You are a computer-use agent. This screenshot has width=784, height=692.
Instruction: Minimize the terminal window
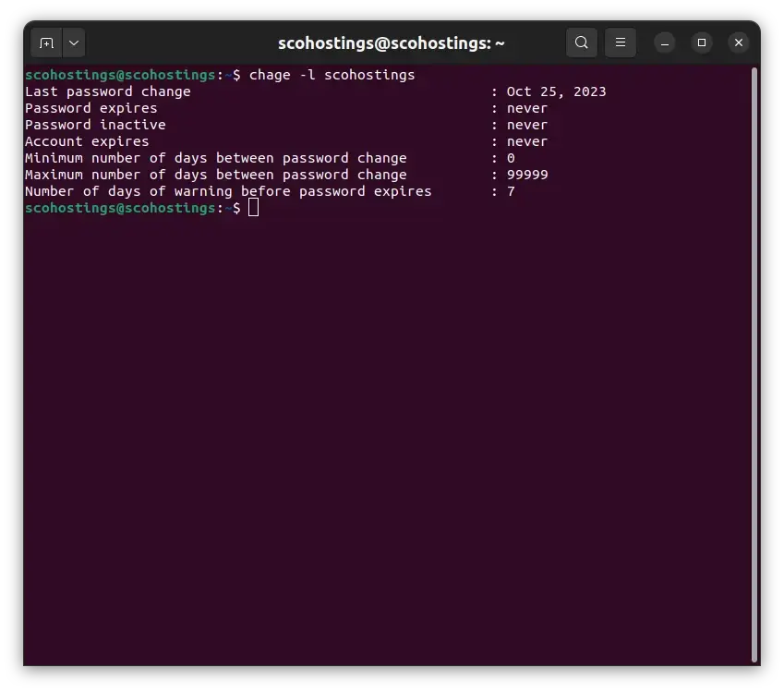tap(665, 43)
